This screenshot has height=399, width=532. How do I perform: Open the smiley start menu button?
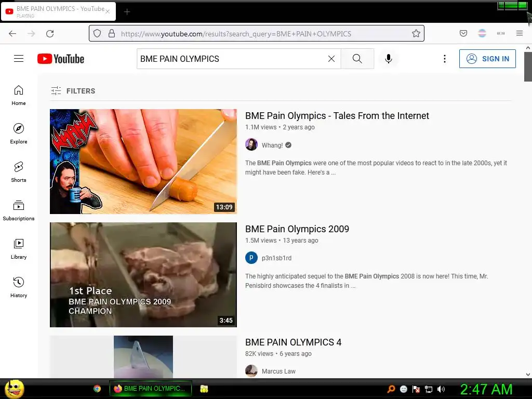tap(14, 389)
